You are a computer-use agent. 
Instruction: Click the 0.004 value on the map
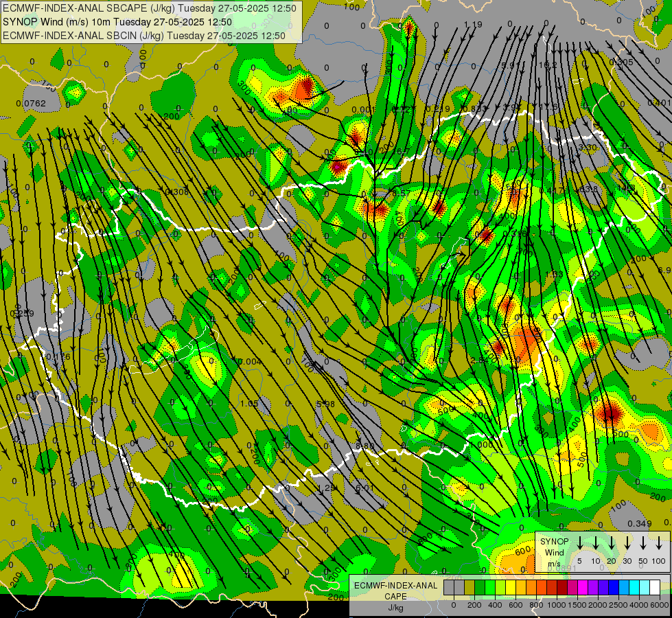click(x=249, y=362)
